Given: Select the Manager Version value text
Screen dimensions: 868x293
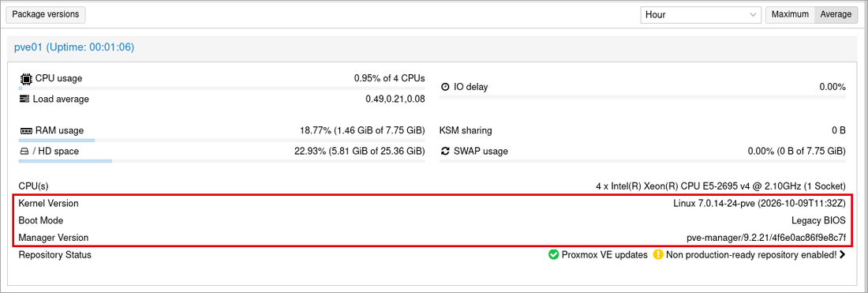Looking at the screenshot, I should pyautogui.click(x=766, y=238).
